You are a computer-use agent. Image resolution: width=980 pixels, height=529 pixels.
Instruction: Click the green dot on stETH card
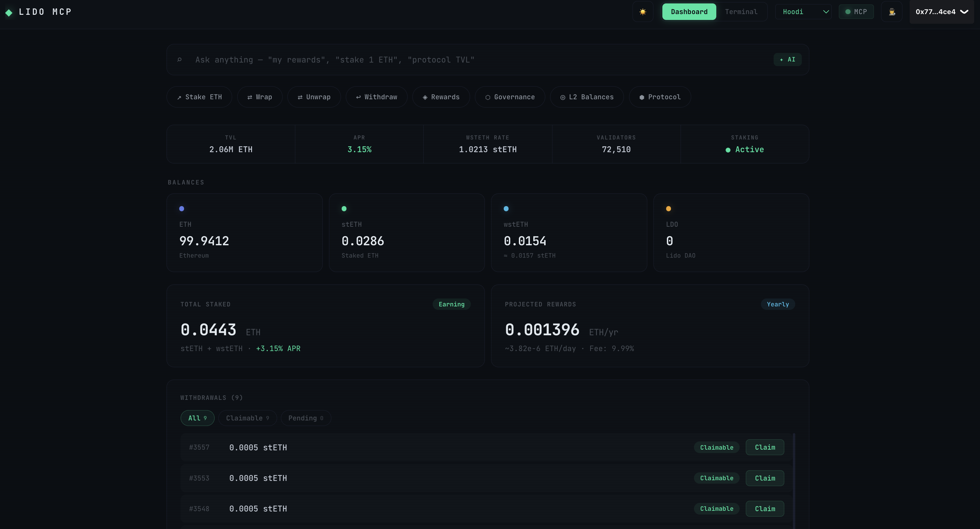pos(344,209)
